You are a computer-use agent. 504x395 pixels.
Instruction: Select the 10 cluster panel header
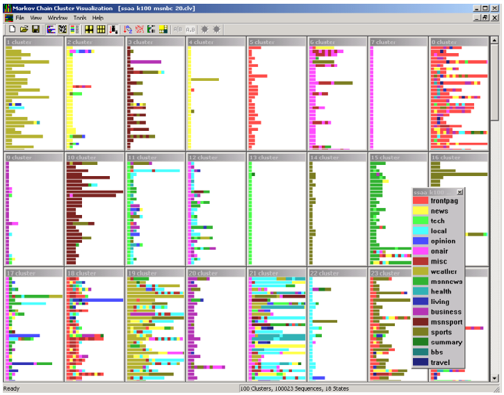coord(94,157)
